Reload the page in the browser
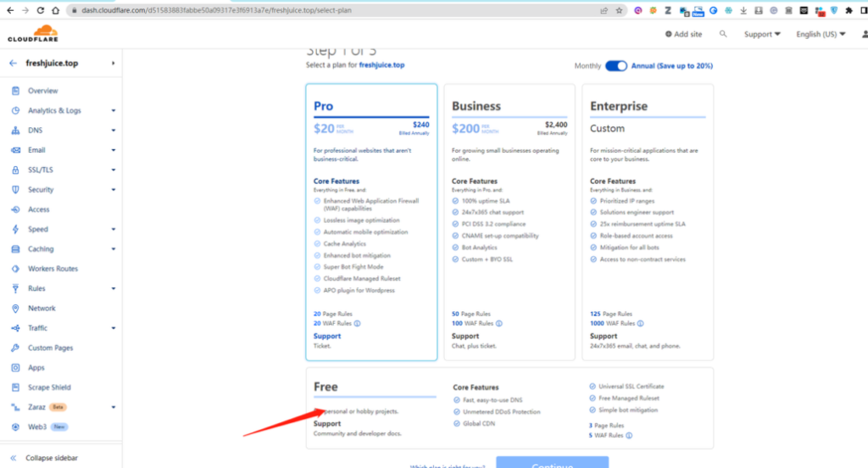Image resolution: width=868 pixels, height=468 pixels. tap(41, 10)
